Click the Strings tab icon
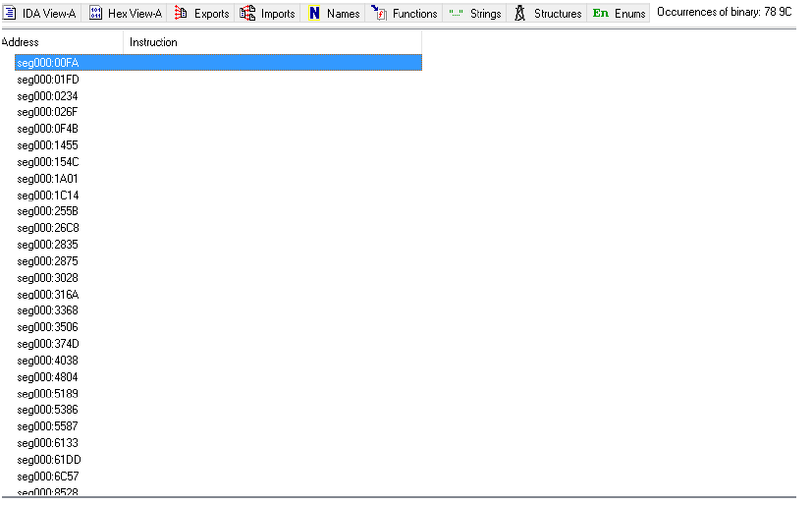Viewport: 812px width, 505px height. click(x=456, y=14)
